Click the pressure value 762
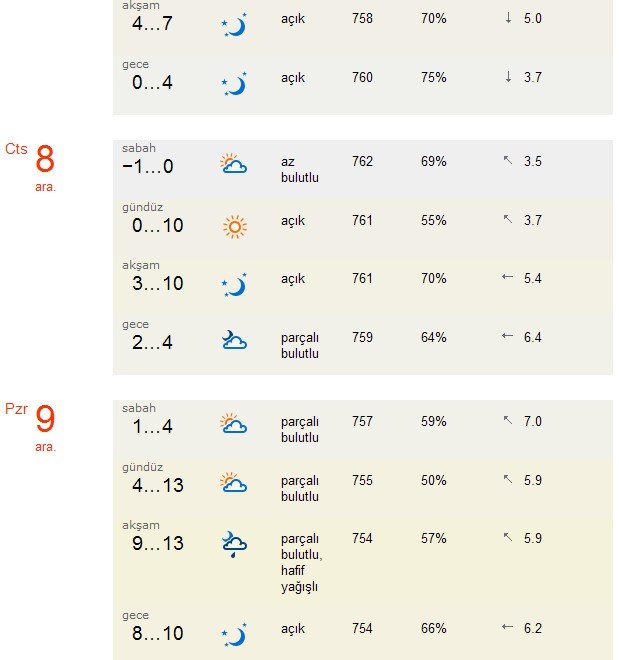619x660 pixels. tap(362, 161)
